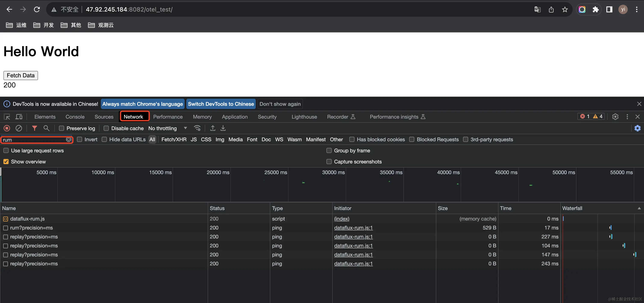Click the browser back arrow

pos(9,9)
